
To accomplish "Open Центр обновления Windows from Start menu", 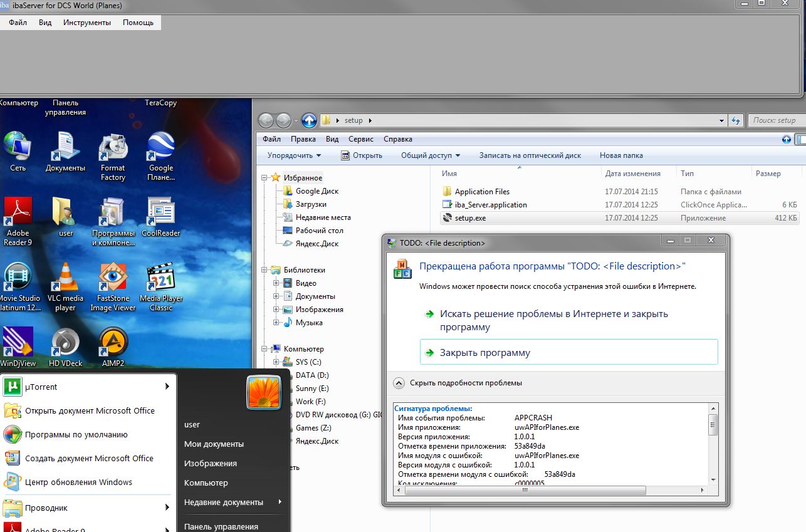I will [78, 482].
